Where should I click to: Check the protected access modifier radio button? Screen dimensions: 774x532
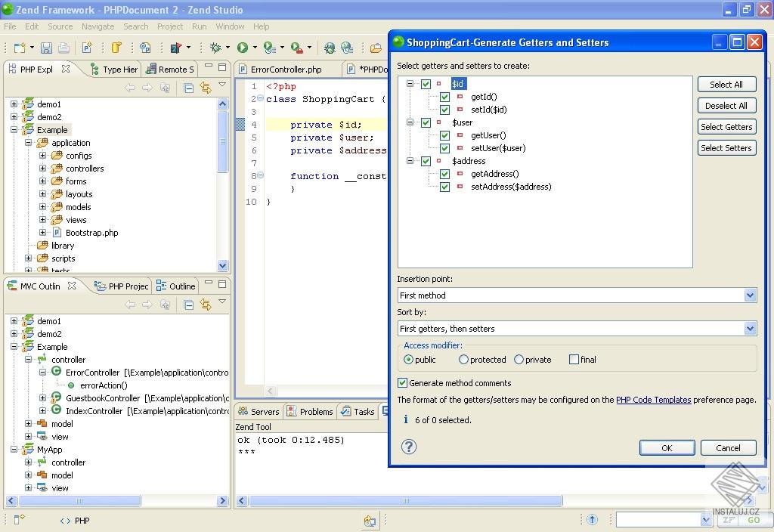462,360
